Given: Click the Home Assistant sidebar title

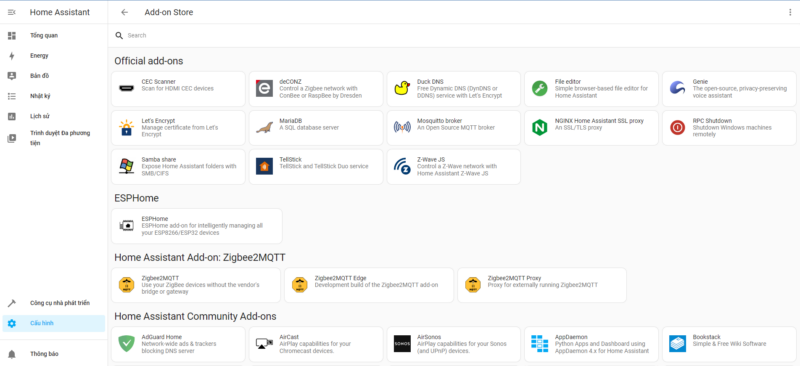Looking at the screenshot, I should (60, 12).
